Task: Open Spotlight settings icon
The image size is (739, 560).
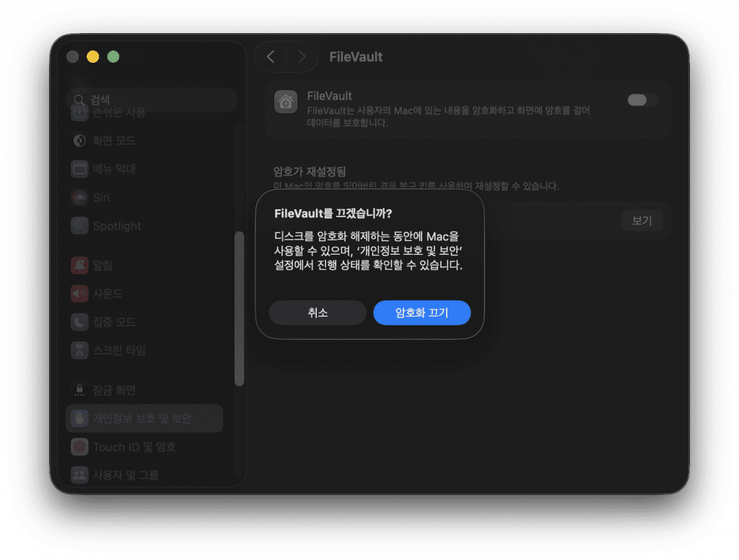Action: point(79,226)
